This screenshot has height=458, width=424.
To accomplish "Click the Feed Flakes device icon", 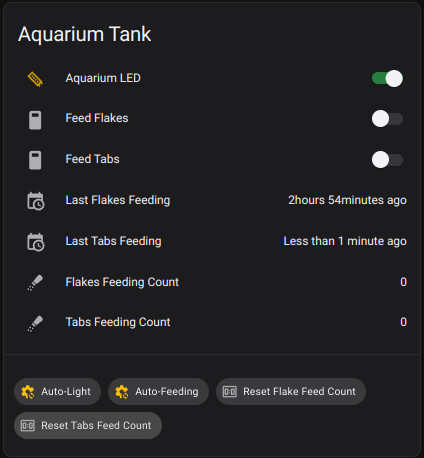I will click(35, 120).
